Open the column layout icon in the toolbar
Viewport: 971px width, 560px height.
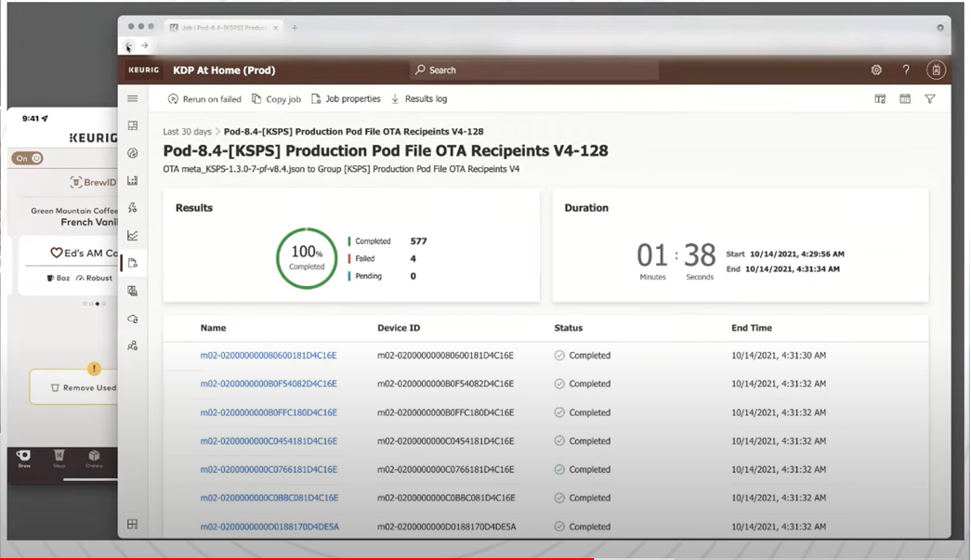tap(880, 99)
